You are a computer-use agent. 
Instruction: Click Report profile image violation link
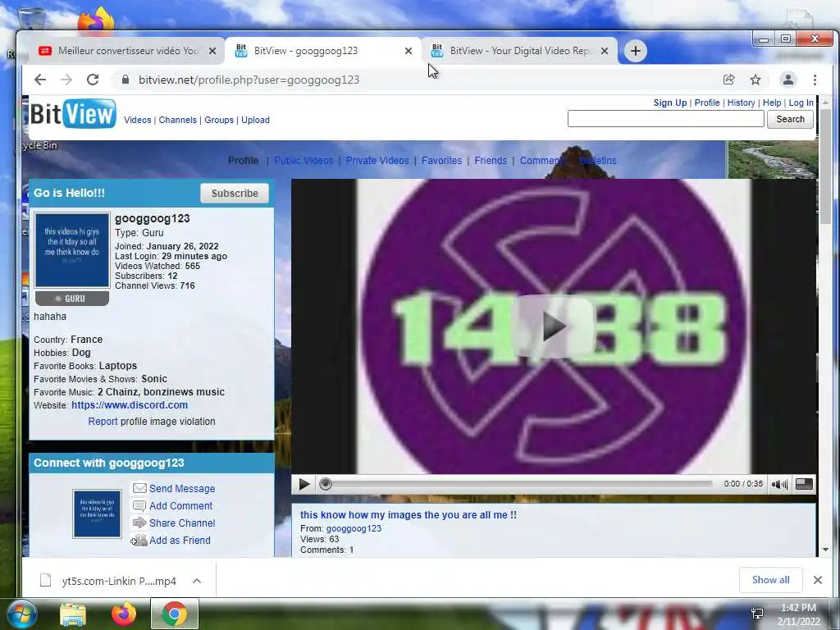tap(103, 422)
